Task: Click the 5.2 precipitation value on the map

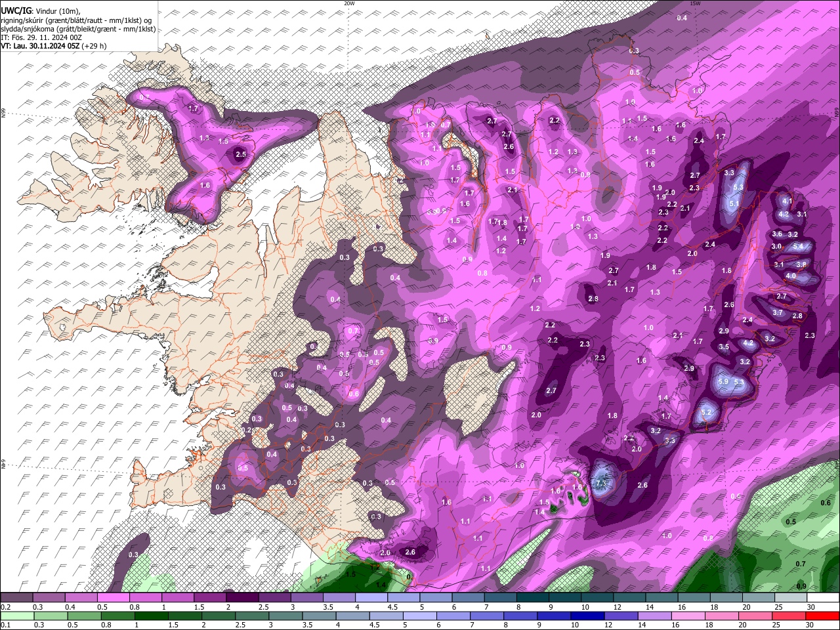Action: pos(706,412)
